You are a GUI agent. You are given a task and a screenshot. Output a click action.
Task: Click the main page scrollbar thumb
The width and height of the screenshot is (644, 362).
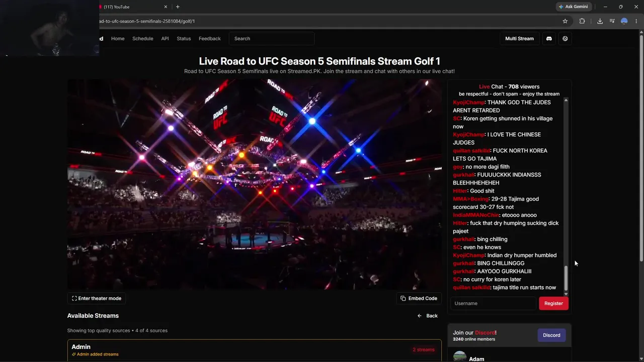click(641, 148)
